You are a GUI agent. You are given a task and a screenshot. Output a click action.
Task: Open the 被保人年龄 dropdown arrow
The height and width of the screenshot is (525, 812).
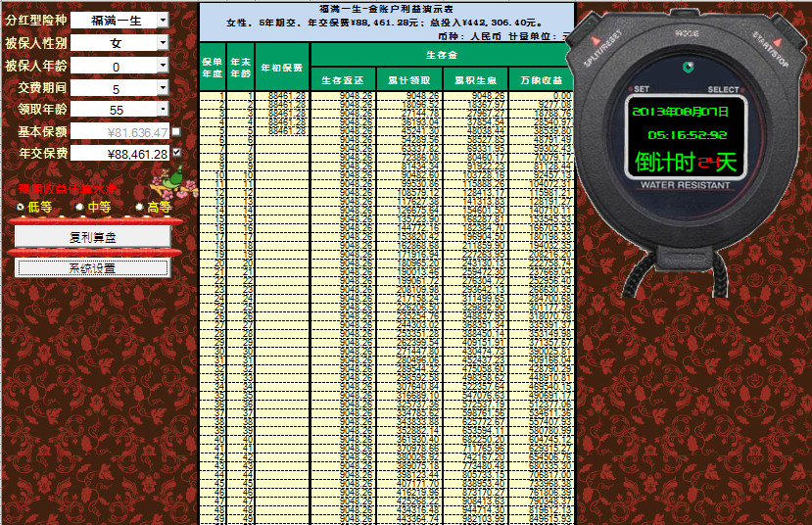[163, 66]
